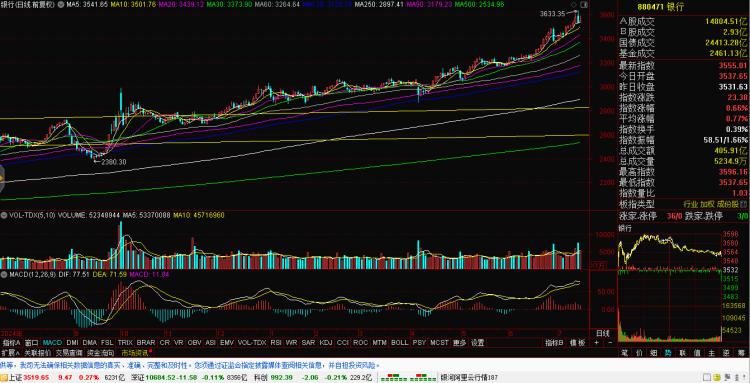Toggle the MACD indicator
750x383 pixels.
point(52,343)
